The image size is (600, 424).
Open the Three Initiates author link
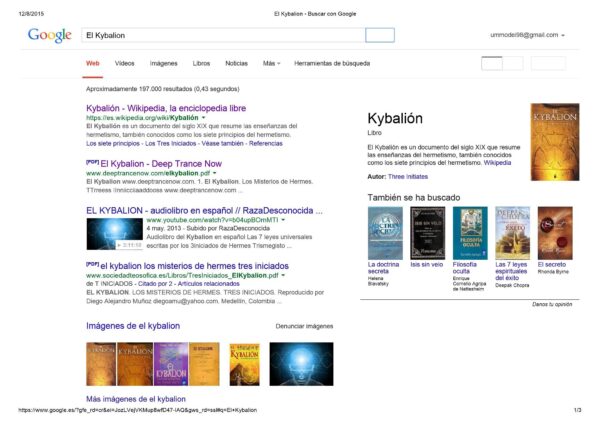pyautogui.click(x=408, y=177)
